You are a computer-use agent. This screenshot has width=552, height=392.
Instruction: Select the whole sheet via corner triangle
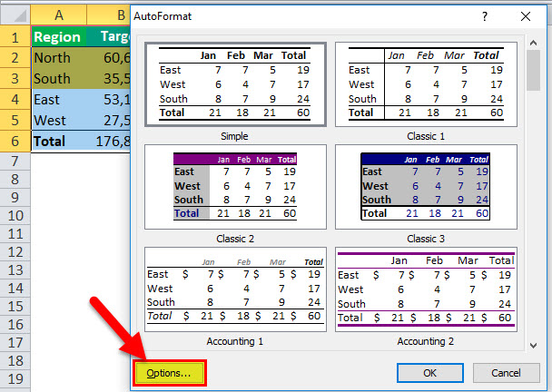click(x=15, y=15)
